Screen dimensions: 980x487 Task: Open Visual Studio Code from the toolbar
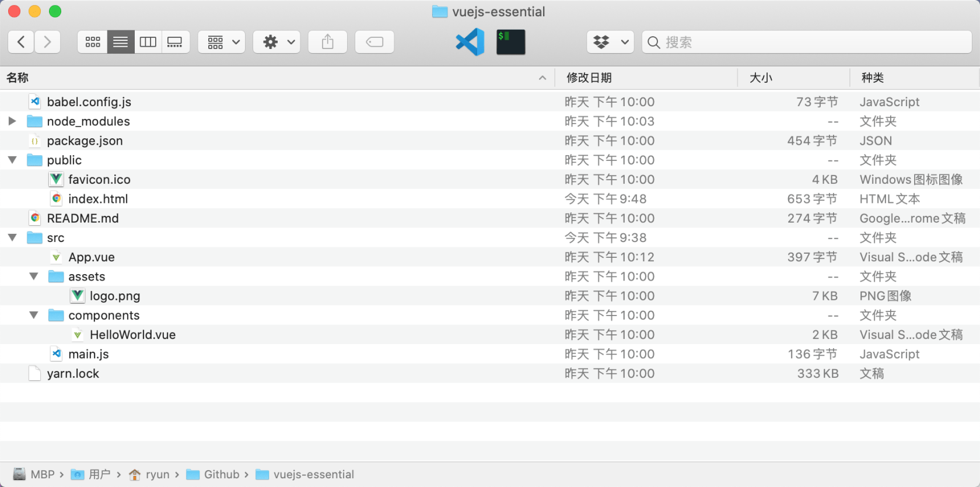(470, 42)
